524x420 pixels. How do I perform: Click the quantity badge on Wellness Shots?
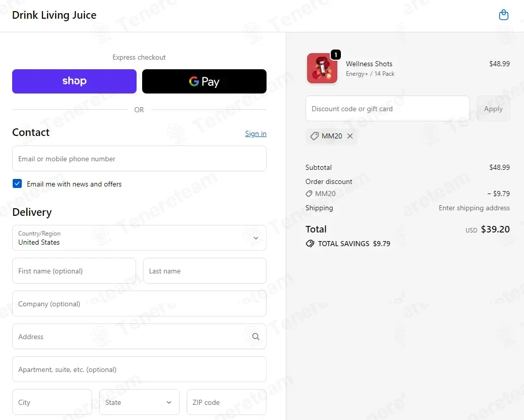[x=335, y=55]
